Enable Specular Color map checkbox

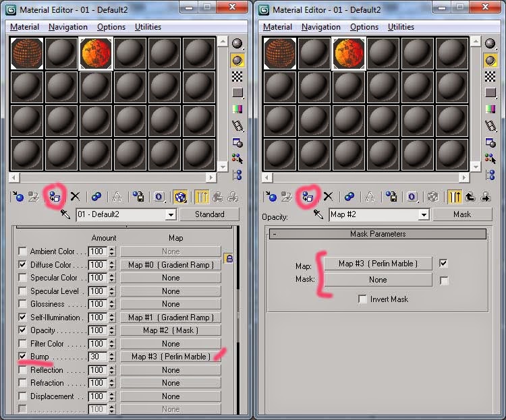point(22,278)
